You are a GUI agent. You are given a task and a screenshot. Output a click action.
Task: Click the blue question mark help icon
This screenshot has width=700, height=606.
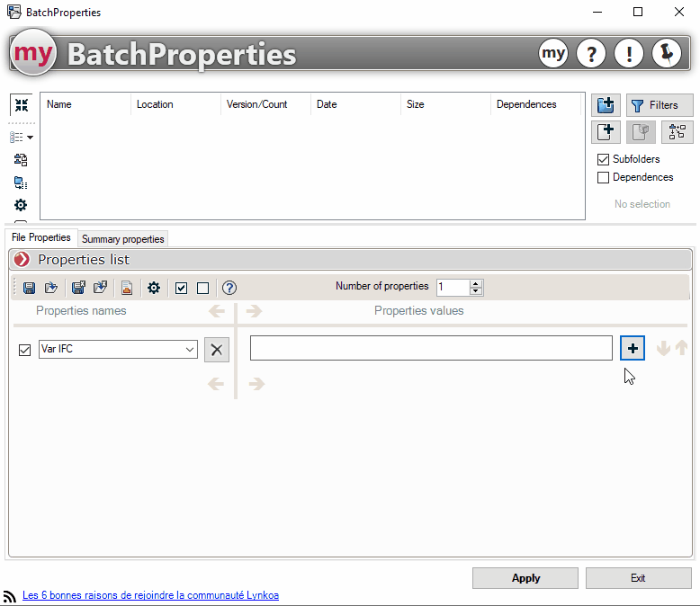(229, 288)
